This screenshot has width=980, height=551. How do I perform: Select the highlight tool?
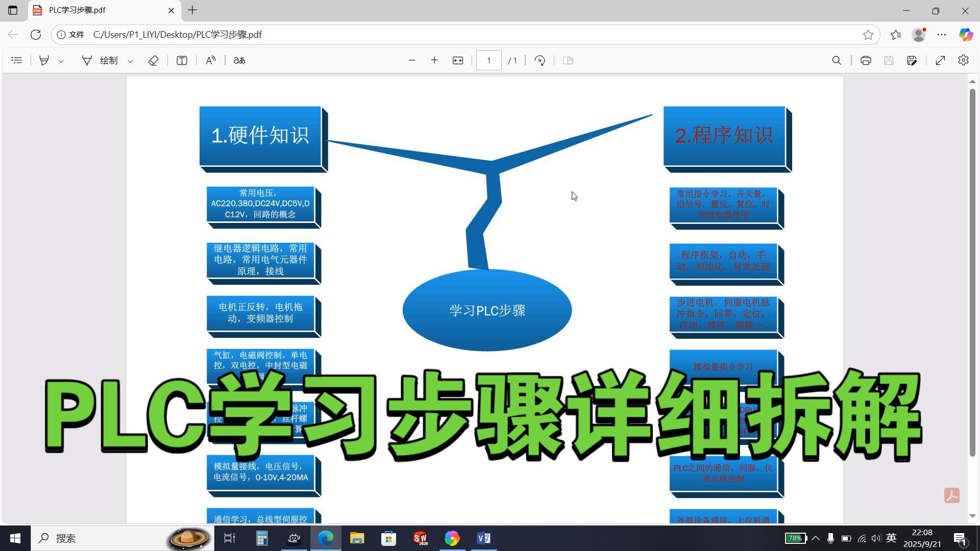44,60
